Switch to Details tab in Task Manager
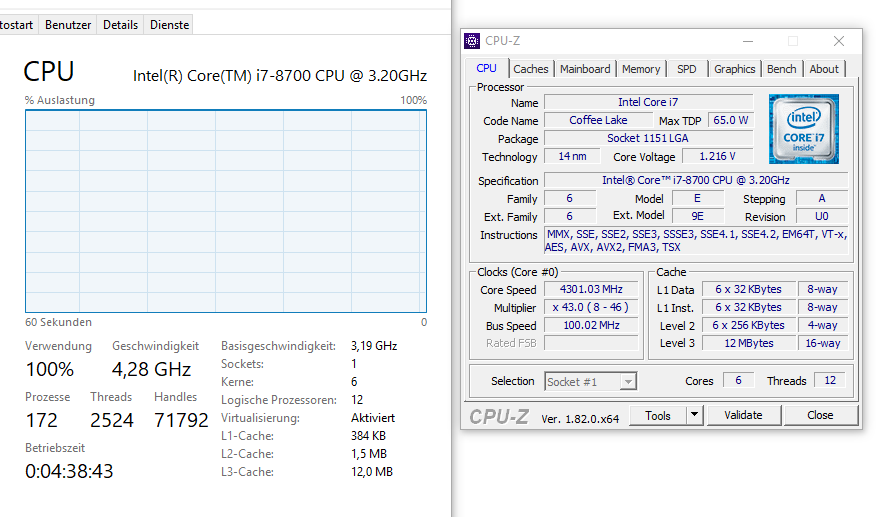Viewport: 884px width, 517px height. point(121,25)
